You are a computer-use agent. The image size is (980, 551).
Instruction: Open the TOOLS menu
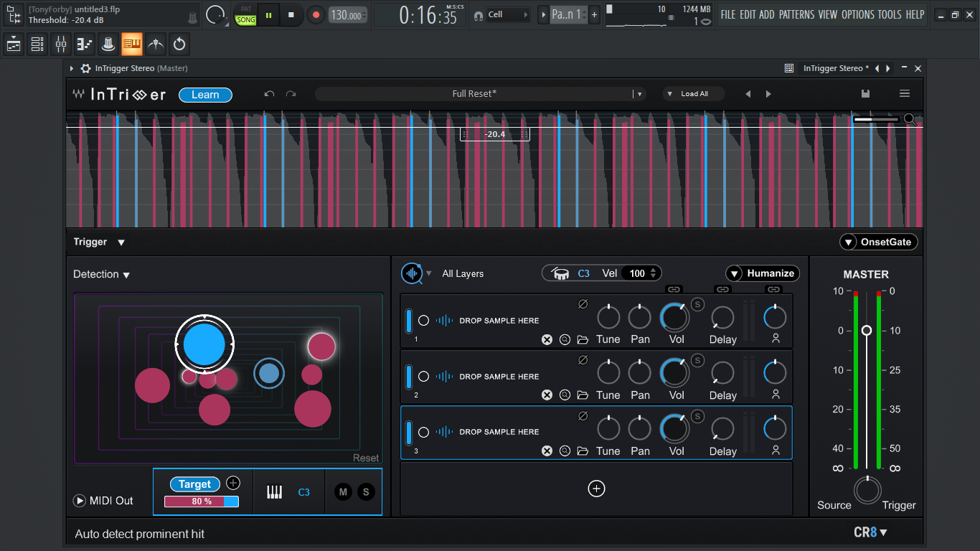point(890,14)
